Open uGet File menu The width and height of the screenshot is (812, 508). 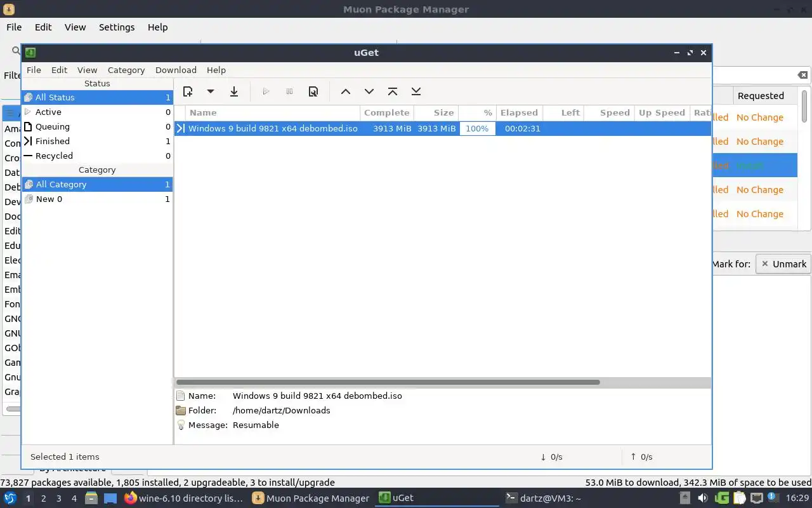[x=34, y=70]
